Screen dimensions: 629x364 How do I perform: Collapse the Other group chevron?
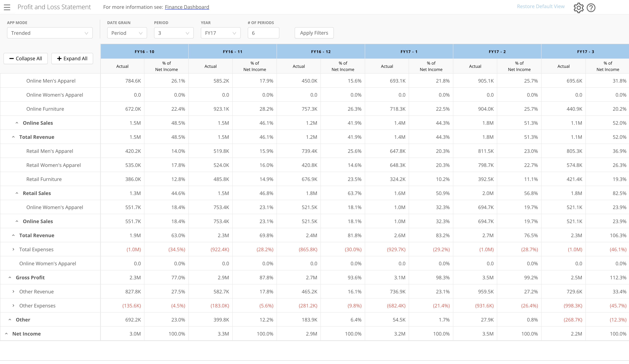(x=10, y=320)
